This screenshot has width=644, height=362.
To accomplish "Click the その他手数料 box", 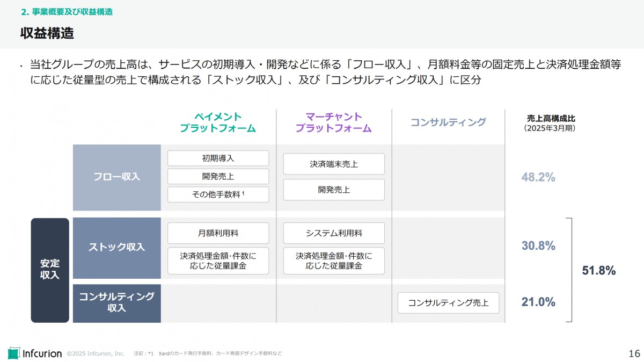I will [218, 194].
